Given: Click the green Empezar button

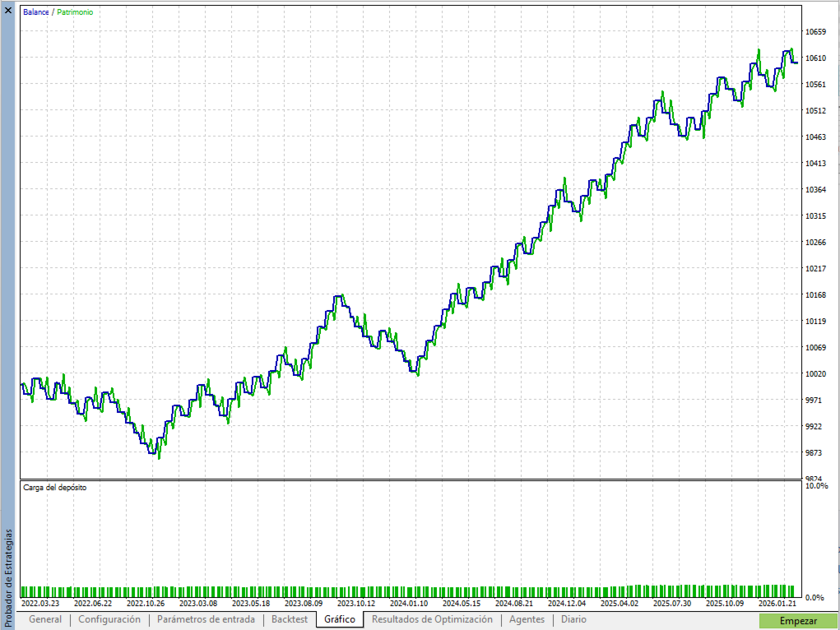Looking at the screenshot, I should (x=798, y=621).
